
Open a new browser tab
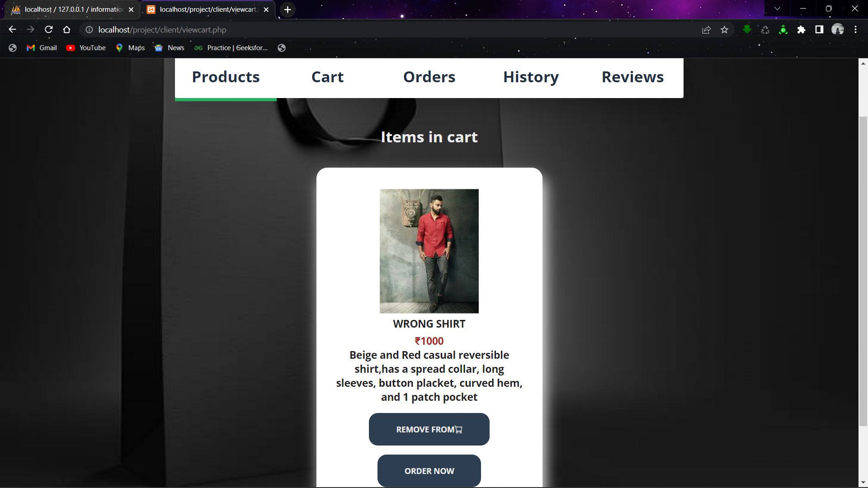[x=288, y=9]
